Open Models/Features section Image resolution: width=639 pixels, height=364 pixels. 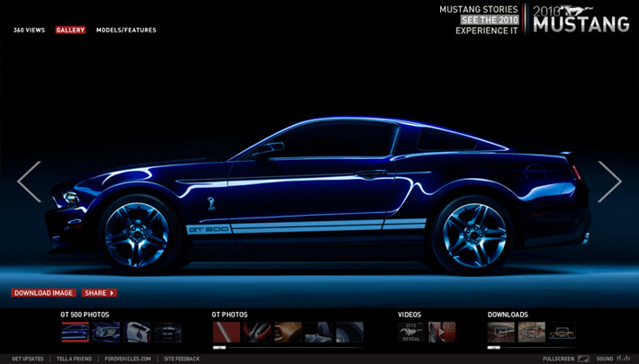[126, 31]
